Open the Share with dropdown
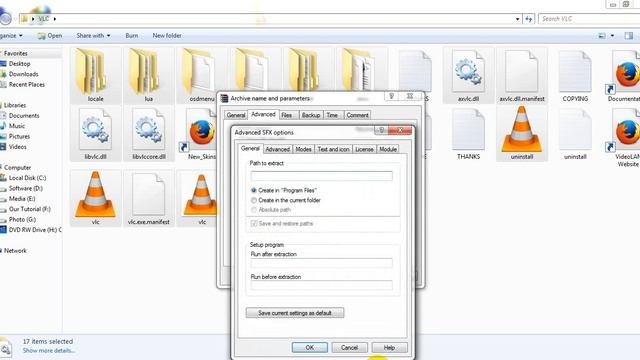Image resolution: width=640 pixels, height=360 pixels. [x=93, y=36]
